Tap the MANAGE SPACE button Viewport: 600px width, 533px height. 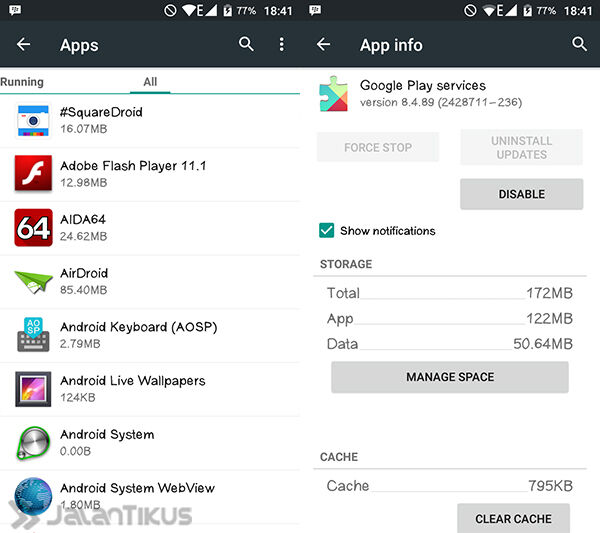(450, 377)
